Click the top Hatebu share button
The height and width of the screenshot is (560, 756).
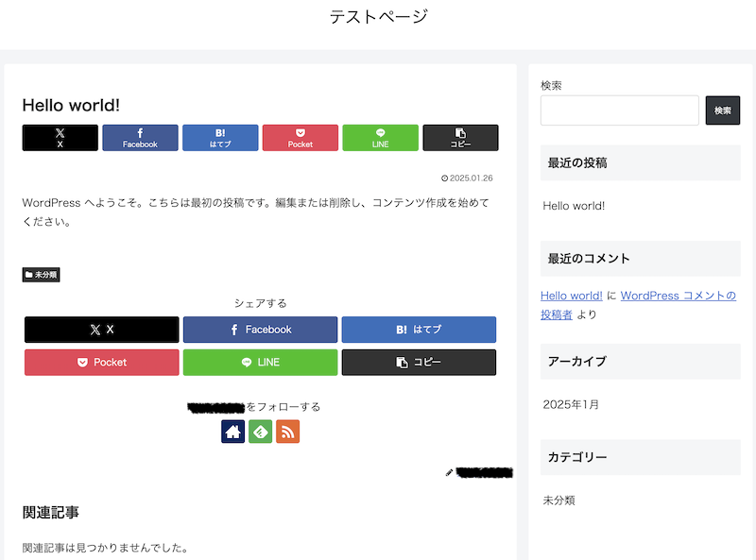[220, 138]
